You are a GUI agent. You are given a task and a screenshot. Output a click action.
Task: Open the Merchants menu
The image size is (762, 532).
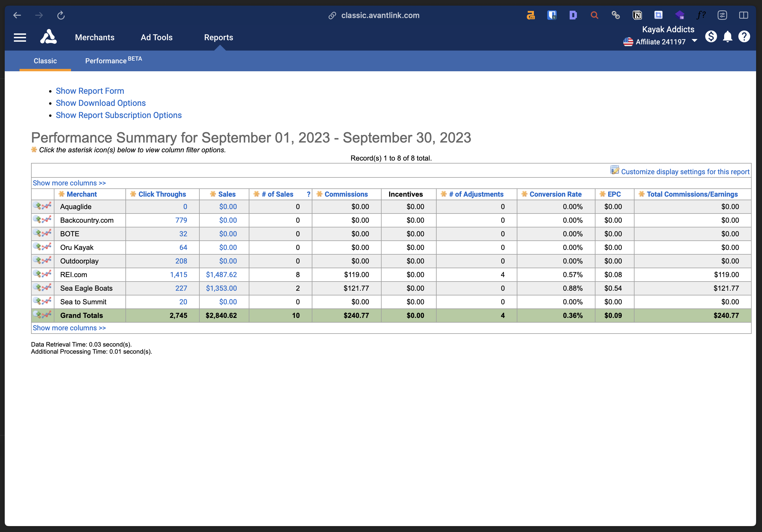click(95, 38)
